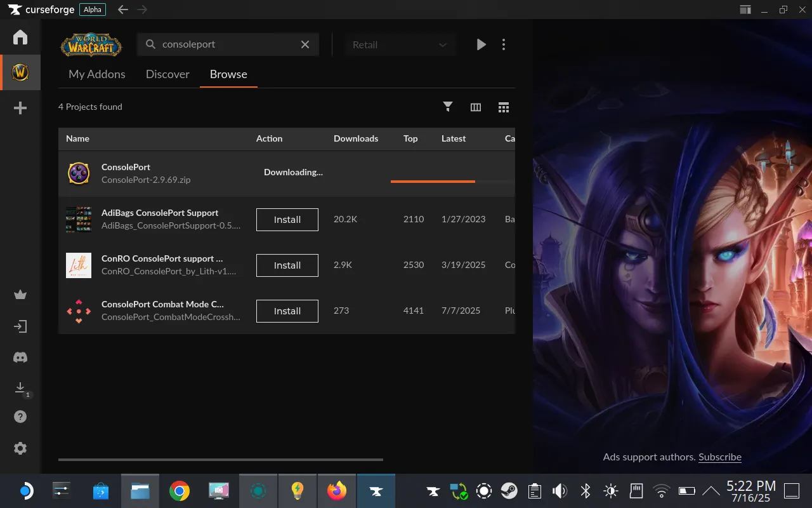
Task: Sort results by the Downloads column
Action: pyautogui.click(x=356, y=138)
